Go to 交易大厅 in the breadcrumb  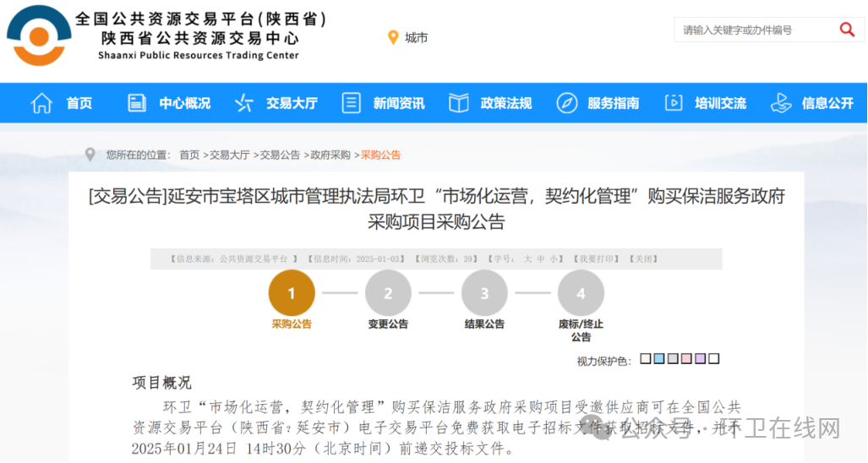tap(229, 155)
